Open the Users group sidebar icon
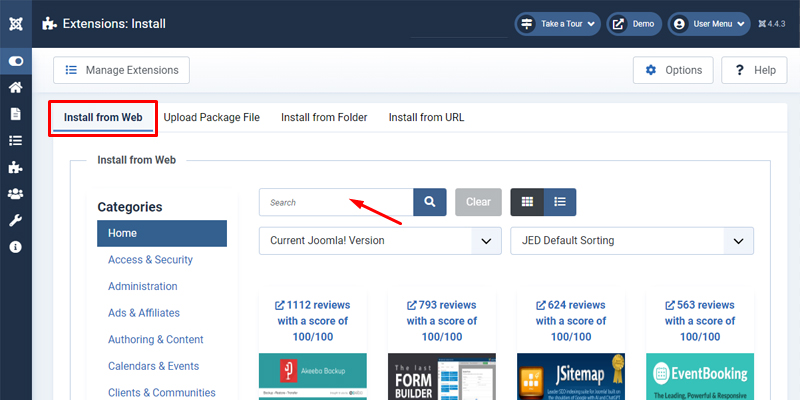800x400 pixels. click(16, 194)
